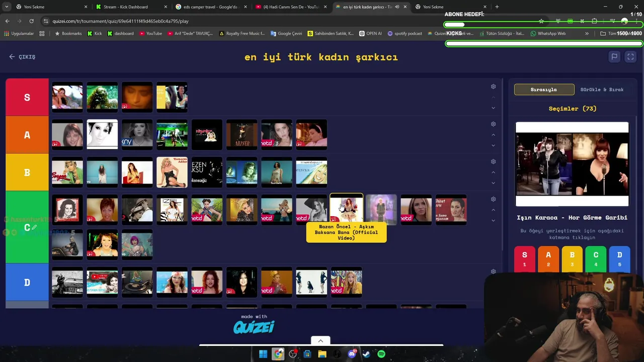Viewport: 644px width, 362px height.
Task: Move A tier row down
Action: (x=493, y=145)
